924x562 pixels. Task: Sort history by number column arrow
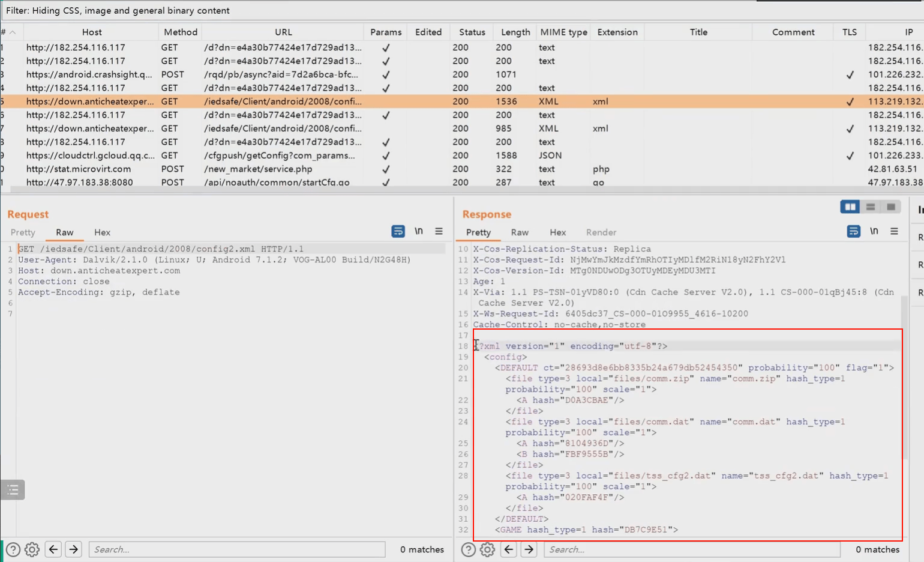click(12, 32)
